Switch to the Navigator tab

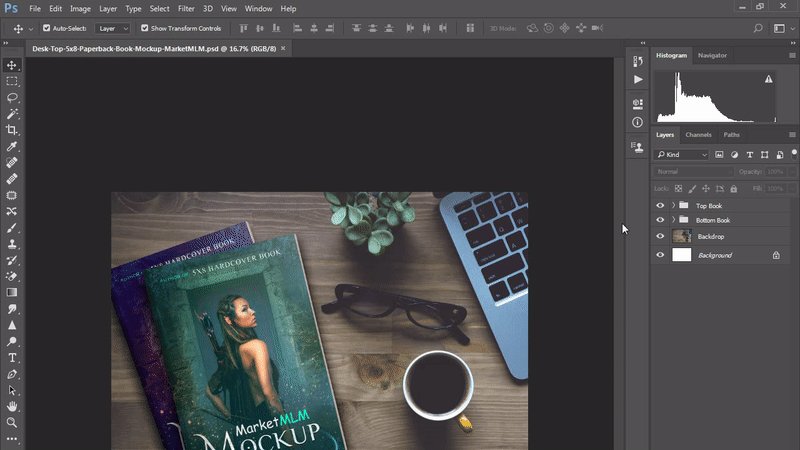click(712, 55)
